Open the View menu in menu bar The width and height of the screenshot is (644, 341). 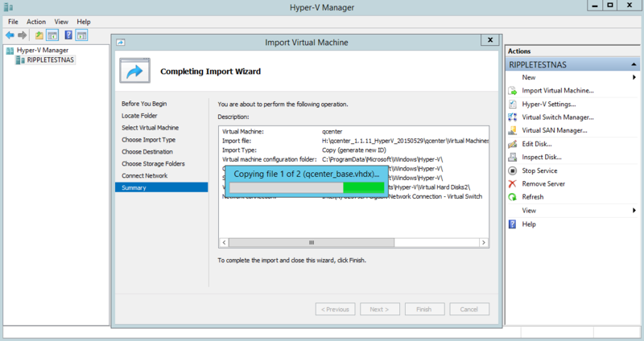coord(61,22)
